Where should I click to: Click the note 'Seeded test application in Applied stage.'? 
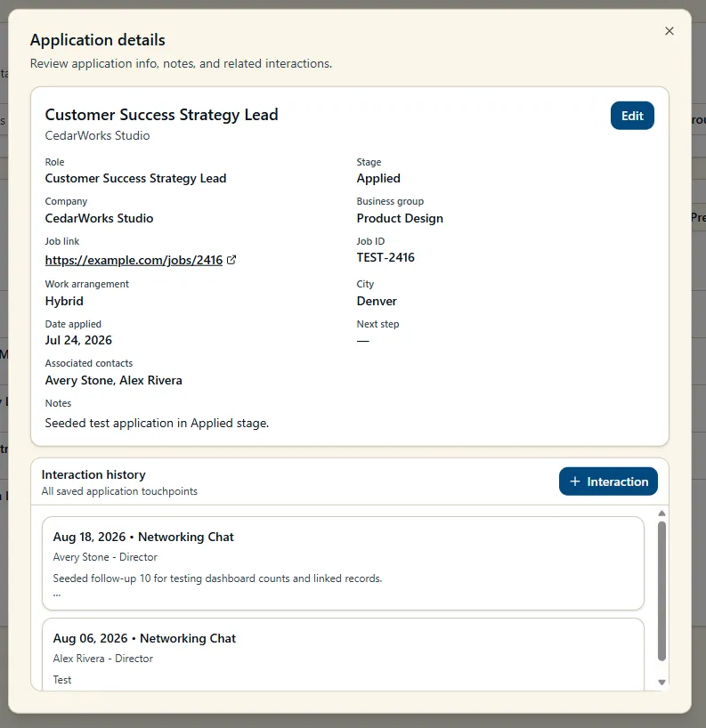point(157,423)
